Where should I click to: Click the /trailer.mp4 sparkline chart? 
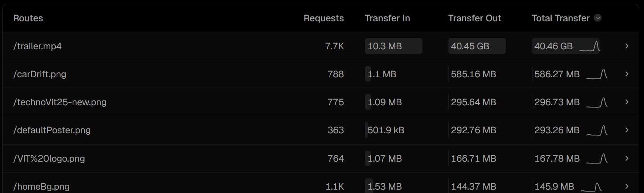[590, 46]
